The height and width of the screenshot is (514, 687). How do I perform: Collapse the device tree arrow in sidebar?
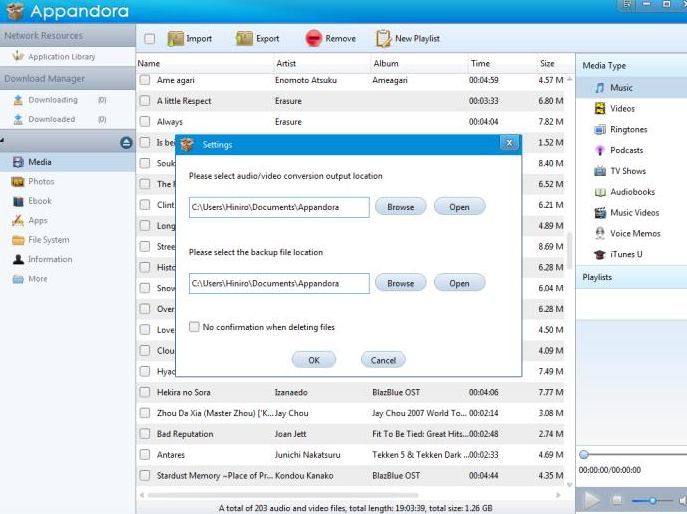tap(2, 141)
